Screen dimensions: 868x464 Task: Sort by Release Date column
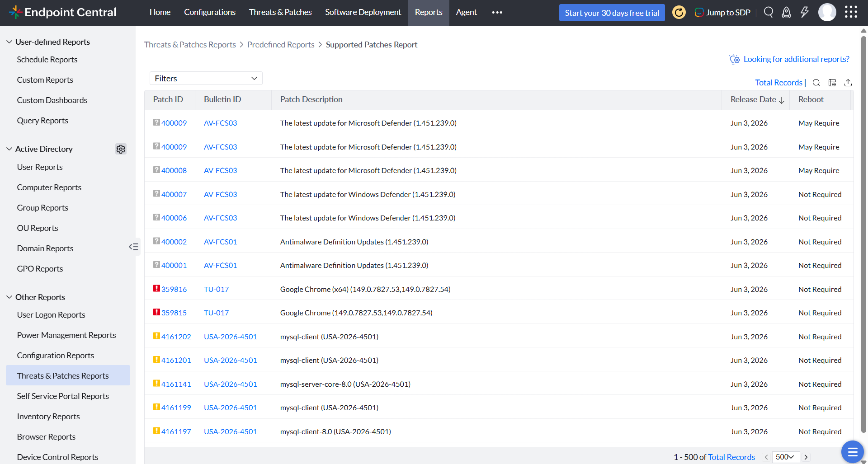[x=757, y=99]
